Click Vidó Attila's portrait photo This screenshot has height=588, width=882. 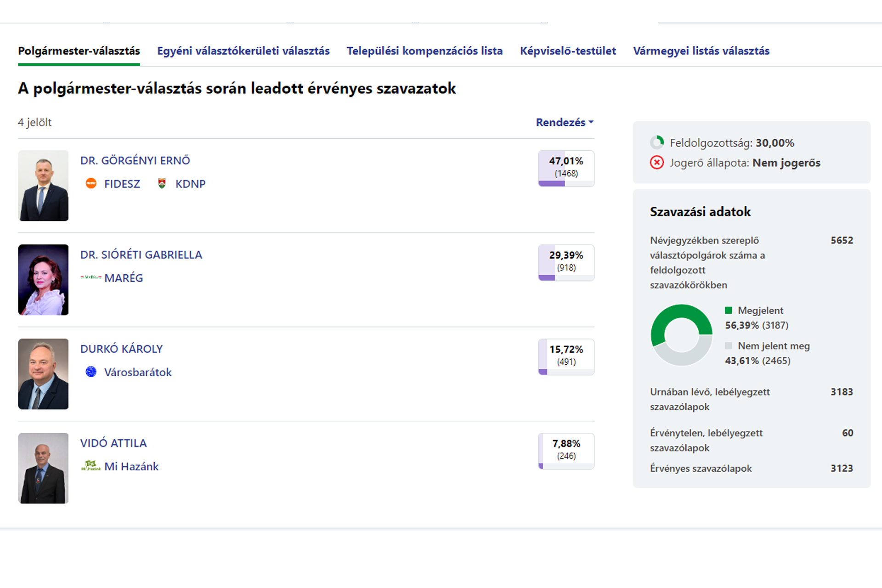click(x=43, y=468)
